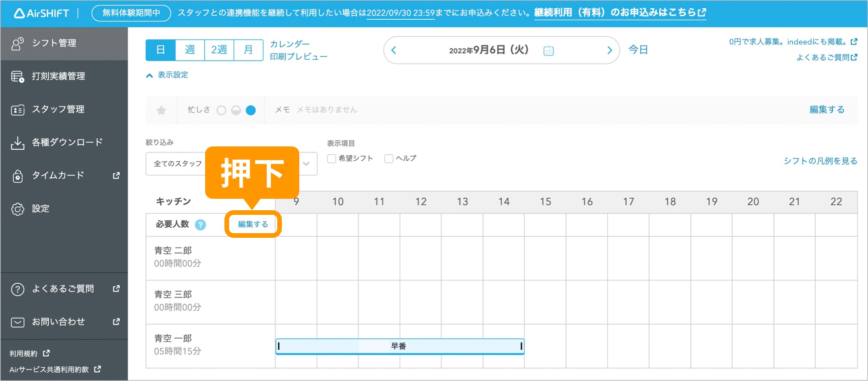Open 設定 gear icon
Viewport: 868px width, 381px height.
17,209
